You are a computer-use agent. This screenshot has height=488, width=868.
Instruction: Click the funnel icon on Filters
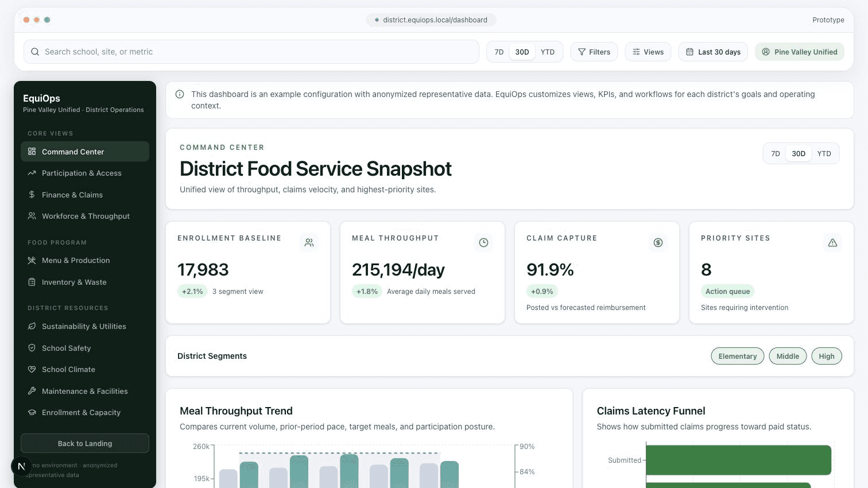point(582,52)
